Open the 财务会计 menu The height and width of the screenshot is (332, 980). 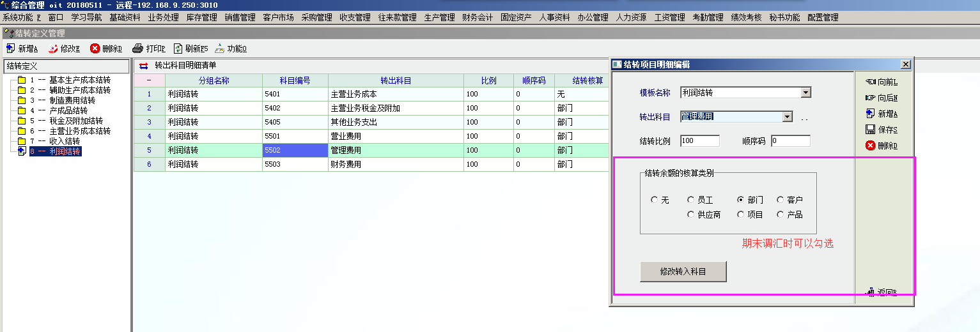(x=478, y=18)
